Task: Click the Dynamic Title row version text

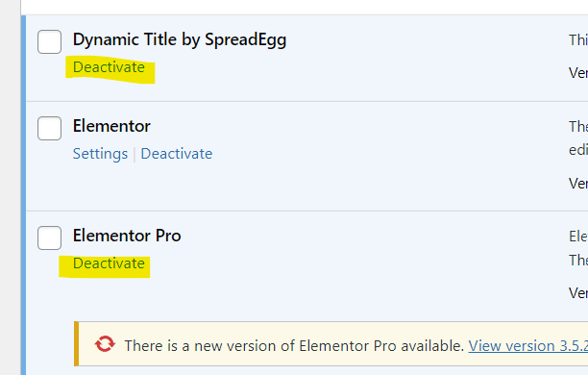Action: point(578,73)
